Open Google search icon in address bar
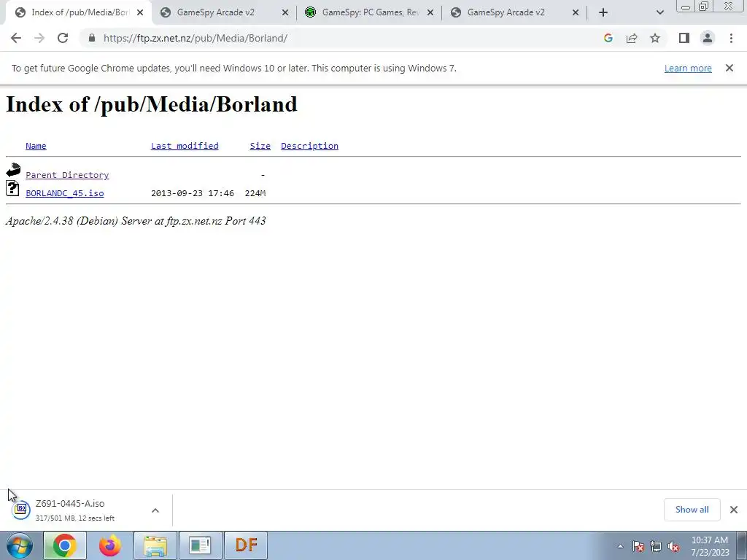 608,38
